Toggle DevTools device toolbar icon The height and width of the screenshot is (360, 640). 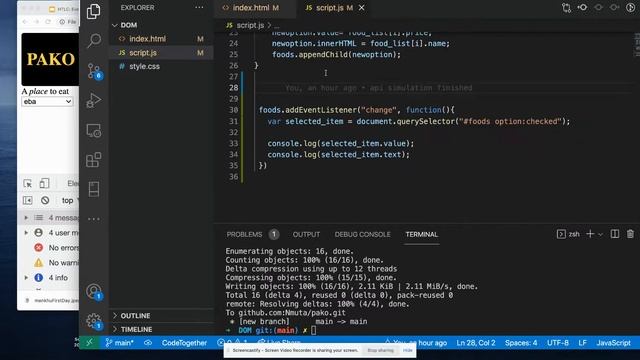pyautogui.click(x=44, y=184)
